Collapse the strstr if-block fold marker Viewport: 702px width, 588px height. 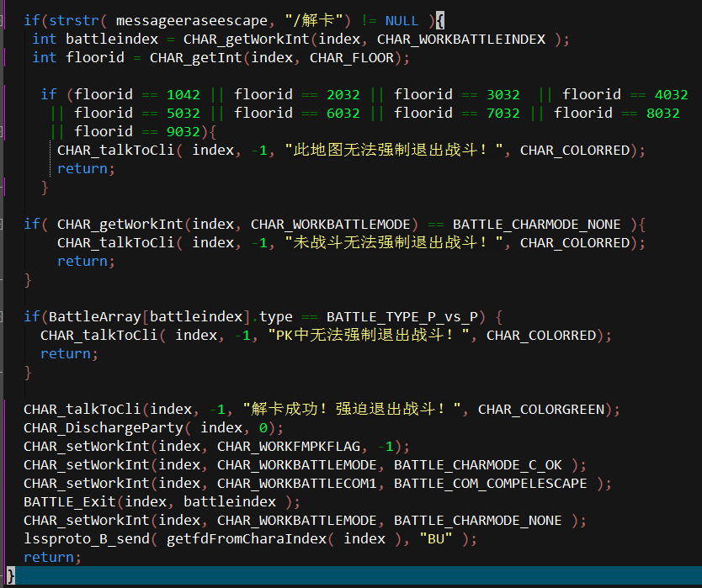(2, 20)
